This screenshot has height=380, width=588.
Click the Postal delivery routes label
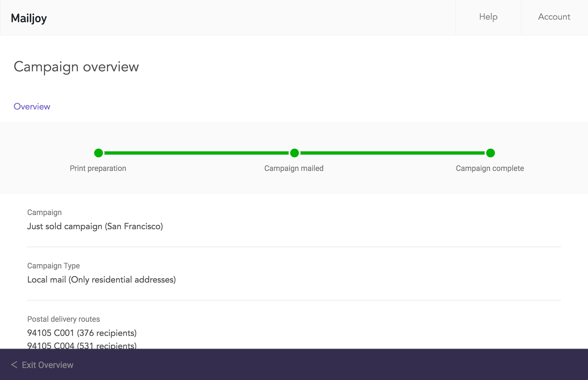pos(63,319)
